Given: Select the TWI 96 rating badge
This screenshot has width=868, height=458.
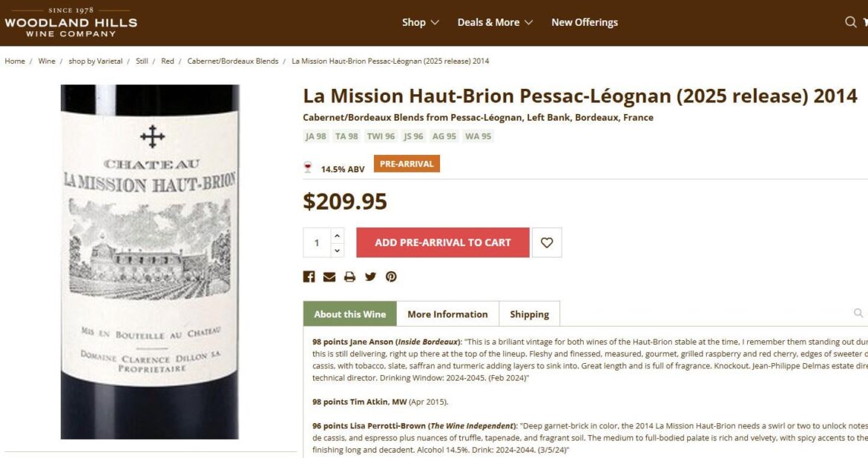Looking at the screenshot, I should pos(381,136).
